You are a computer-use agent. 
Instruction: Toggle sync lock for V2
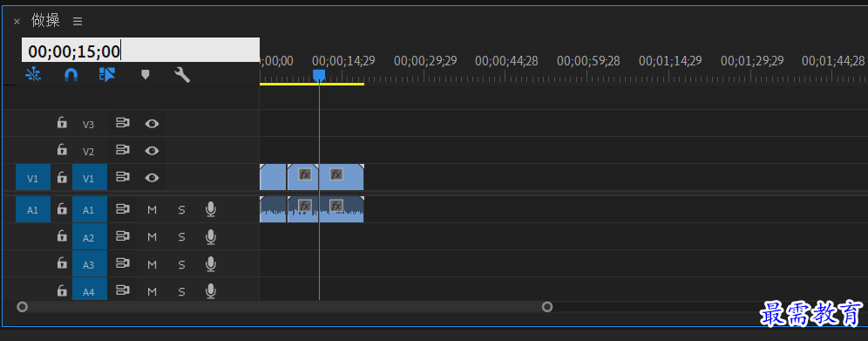122,150
